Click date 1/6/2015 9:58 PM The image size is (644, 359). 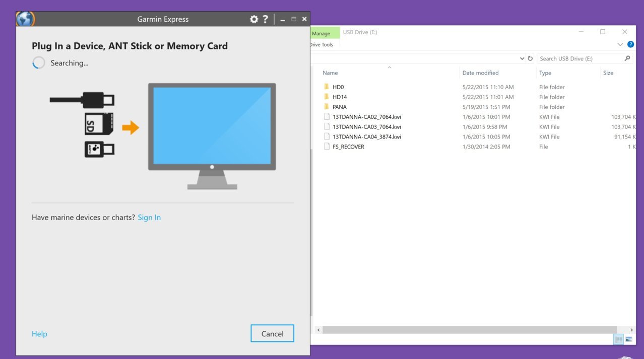point(485,127)
